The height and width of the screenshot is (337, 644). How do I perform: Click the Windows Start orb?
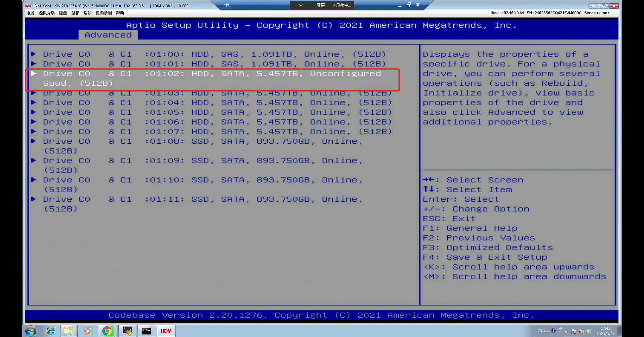pos(31,331)
